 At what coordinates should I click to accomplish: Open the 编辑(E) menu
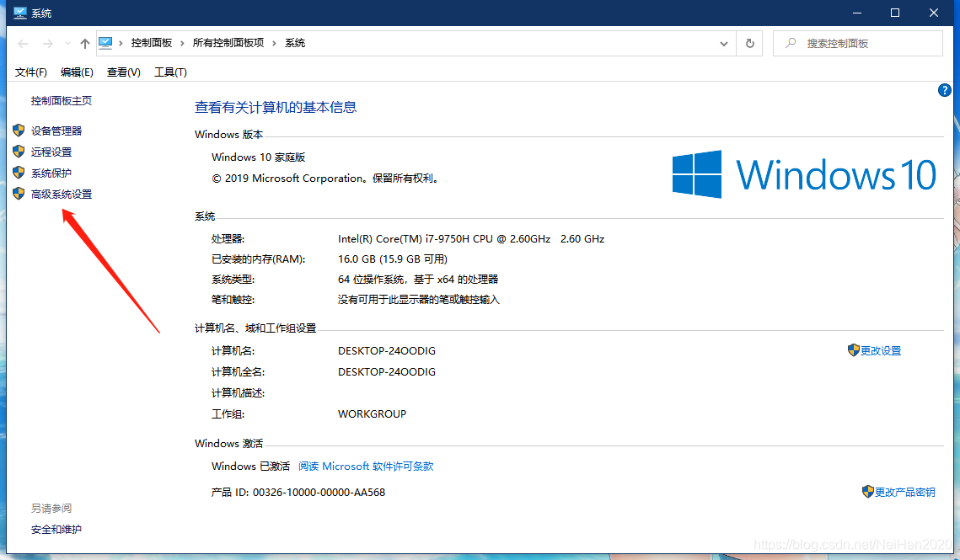pyautogui.click(x=78, y=72)
